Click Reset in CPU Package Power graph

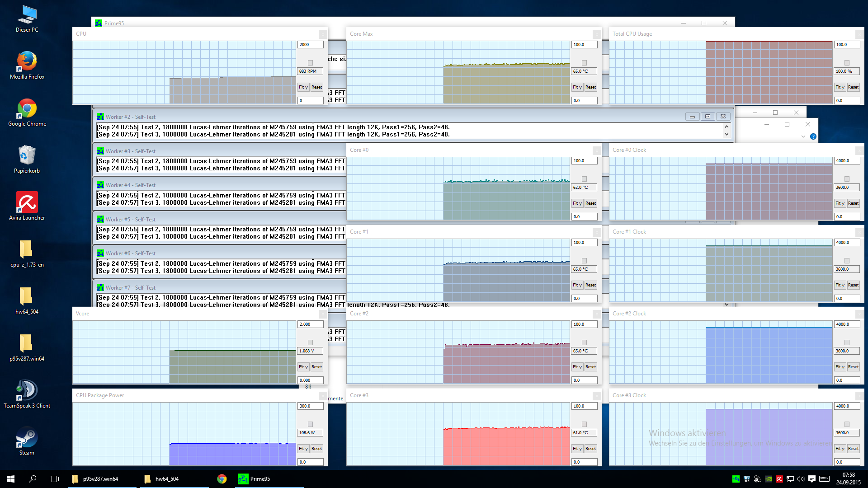tap(316, 449)
